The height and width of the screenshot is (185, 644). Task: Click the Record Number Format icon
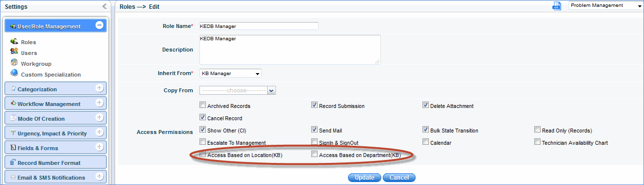(13, 162)
